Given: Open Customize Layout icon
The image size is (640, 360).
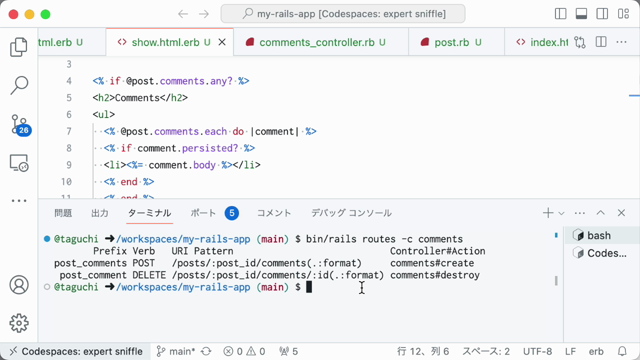Looking at the screenshot, I should 623,14.
